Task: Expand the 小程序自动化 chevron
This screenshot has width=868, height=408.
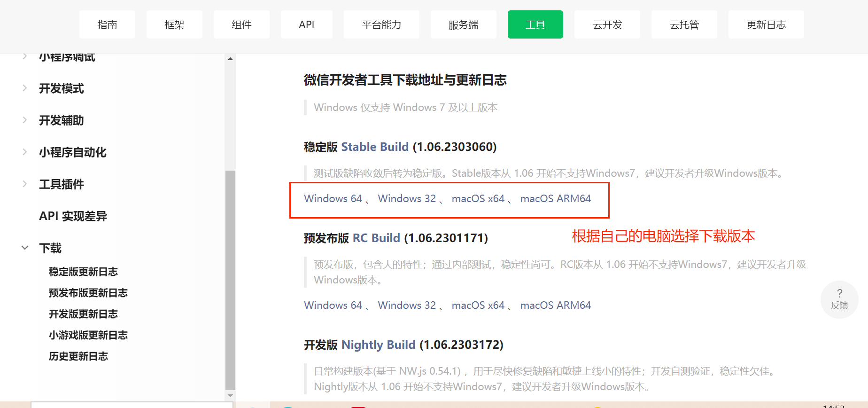Action: tap(25, 152)
